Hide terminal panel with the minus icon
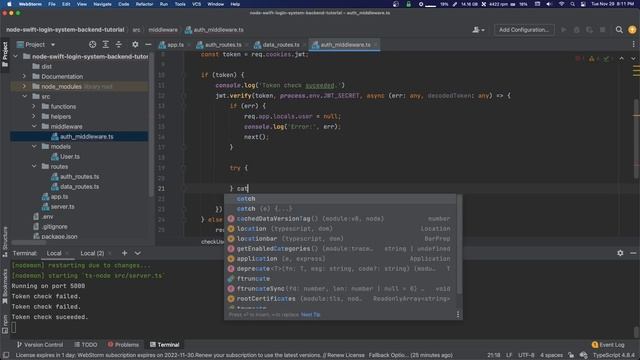Image resolution: width=640 pixels, height=360 pixels. pos(633,253)
